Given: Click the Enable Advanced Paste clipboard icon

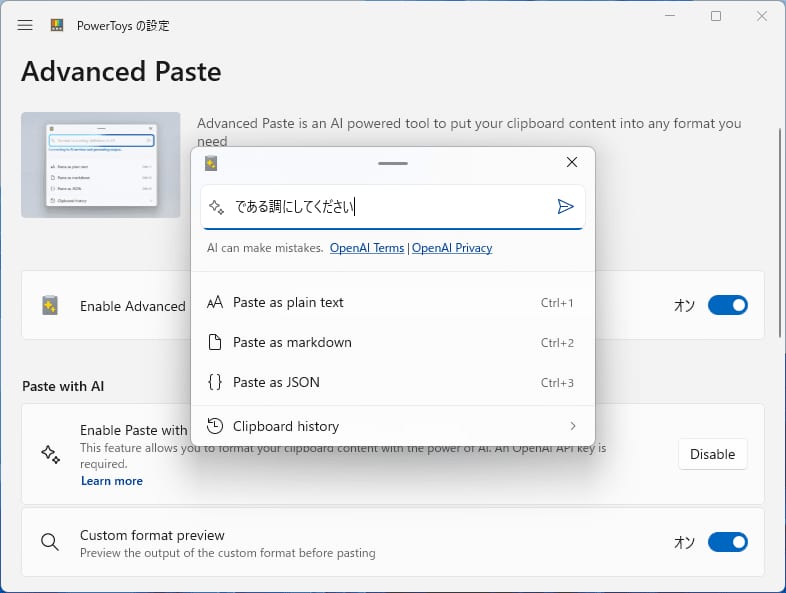Looking at the screenshot, I should click(x=50, y=305).
